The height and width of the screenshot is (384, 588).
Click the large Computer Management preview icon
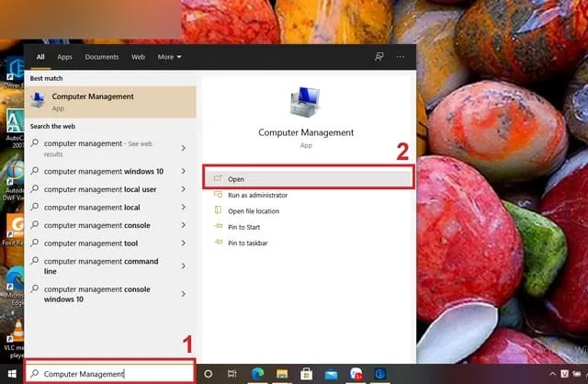click(x=305, y=102)
